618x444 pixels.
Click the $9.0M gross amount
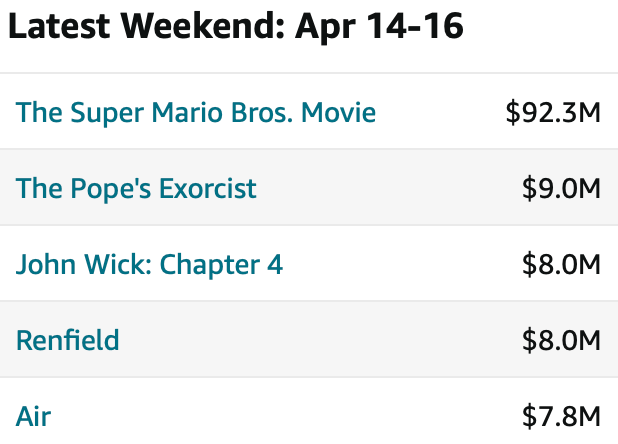(x=561, y=188)
